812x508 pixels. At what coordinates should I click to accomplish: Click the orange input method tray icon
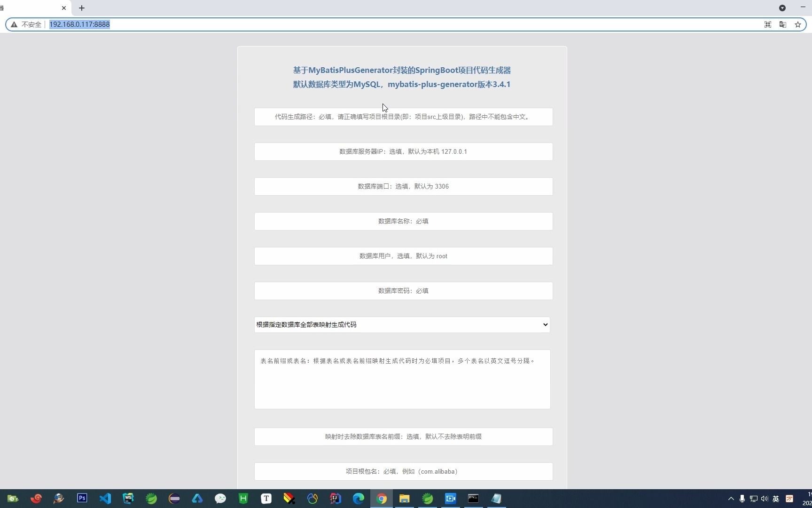789,499
